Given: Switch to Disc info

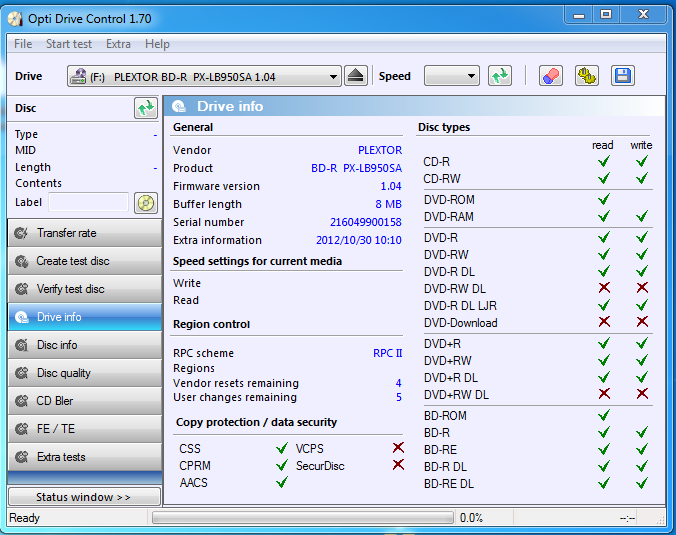Looking at the screenshot, I should (85, 345).
